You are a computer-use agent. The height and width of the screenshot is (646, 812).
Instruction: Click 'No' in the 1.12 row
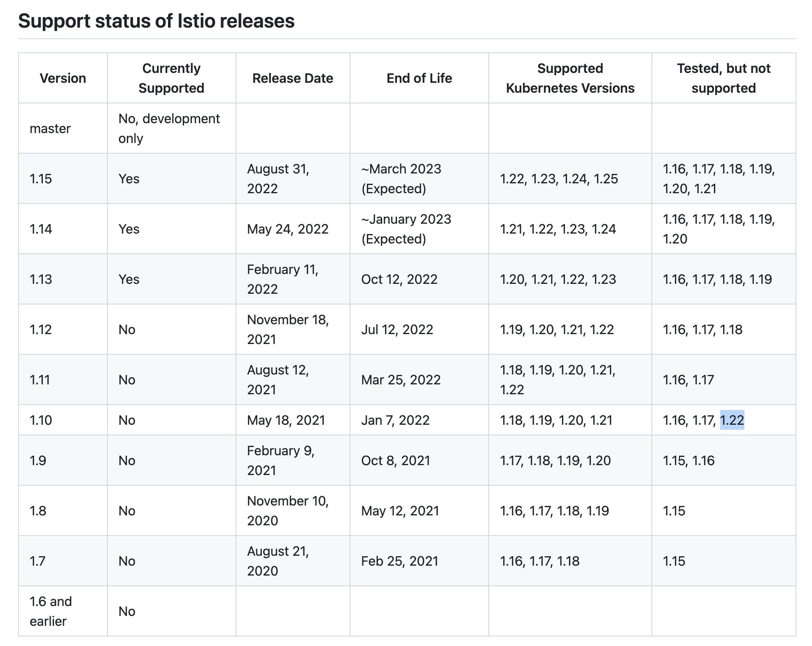tap(127, 330)
